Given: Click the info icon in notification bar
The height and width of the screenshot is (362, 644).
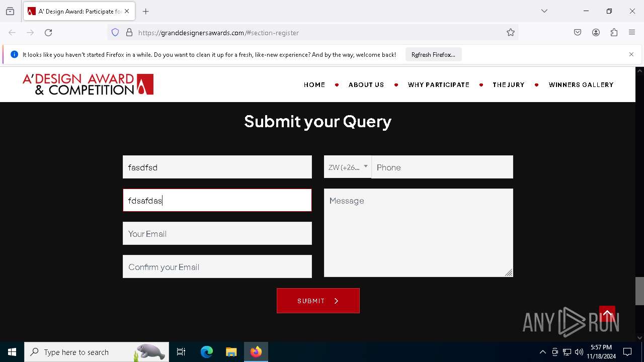Looking at the screenshot, I should (14, 54).
